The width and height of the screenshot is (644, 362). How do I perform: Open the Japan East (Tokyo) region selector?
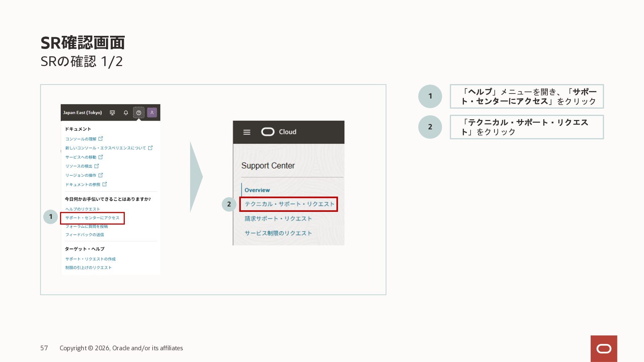[83, 113]
